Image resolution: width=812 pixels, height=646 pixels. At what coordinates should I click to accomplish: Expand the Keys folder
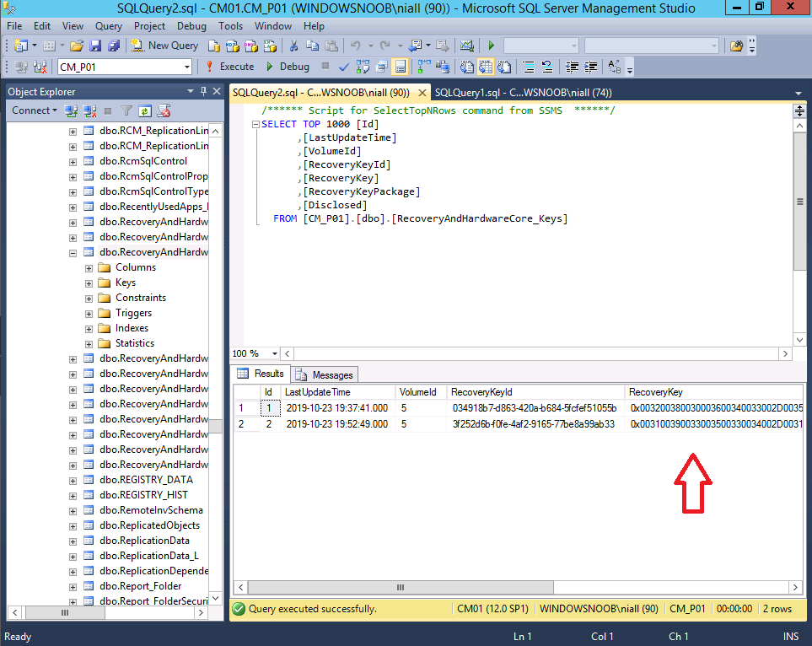89,283
